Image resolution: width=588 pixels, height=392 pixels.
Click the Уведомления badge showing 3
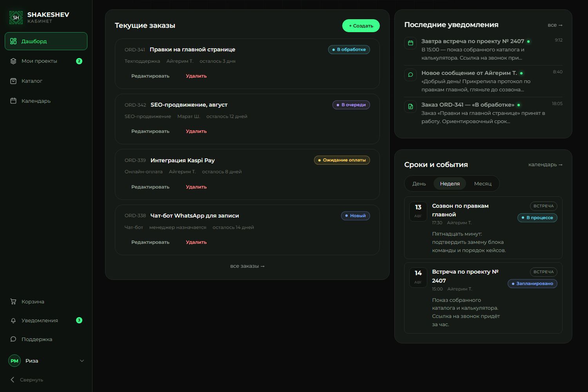[x=79, y=320]
